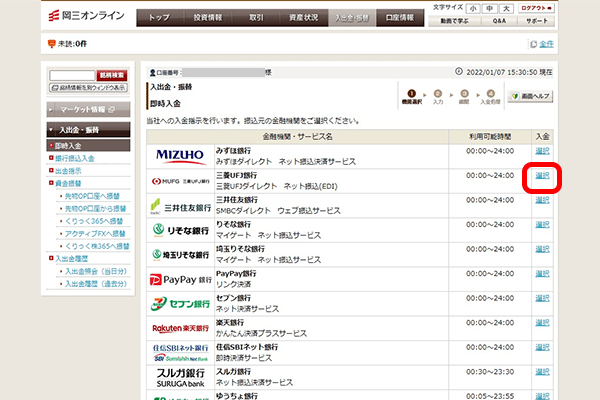Set font size to 大

[506, 8]
